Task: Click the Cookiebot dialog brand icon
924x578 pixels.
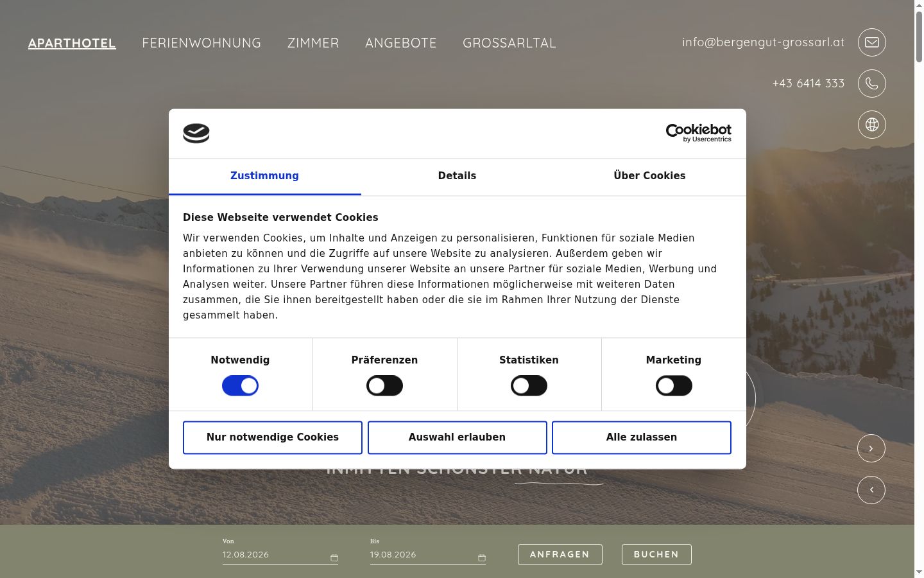Action: pos(196,133)
